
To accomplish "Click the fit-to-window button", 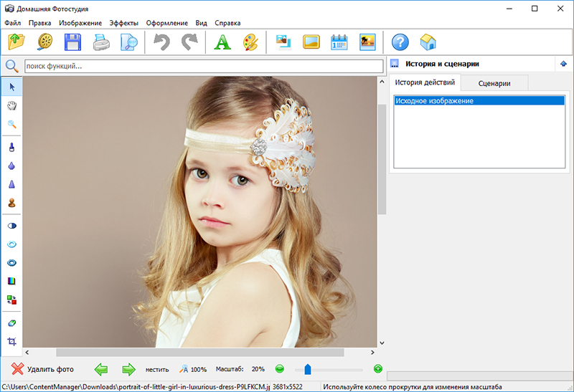I will pos(157,369).
